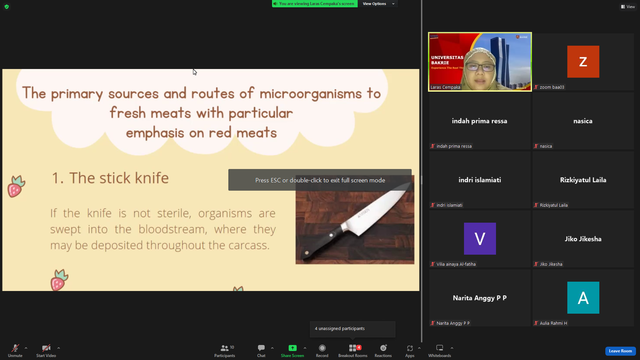Open share options caret beside Share Screen
The width and height of the screenshot is (640, 360).
305,348
